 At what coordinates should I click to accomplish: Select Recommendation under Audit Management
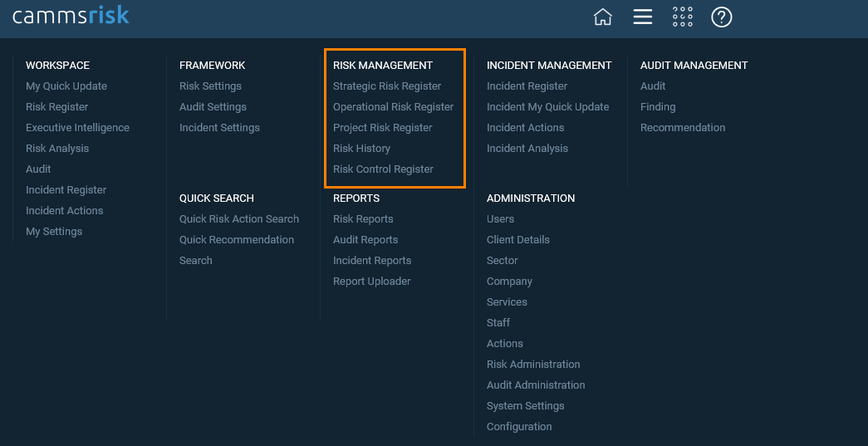[x=683, y=128]
